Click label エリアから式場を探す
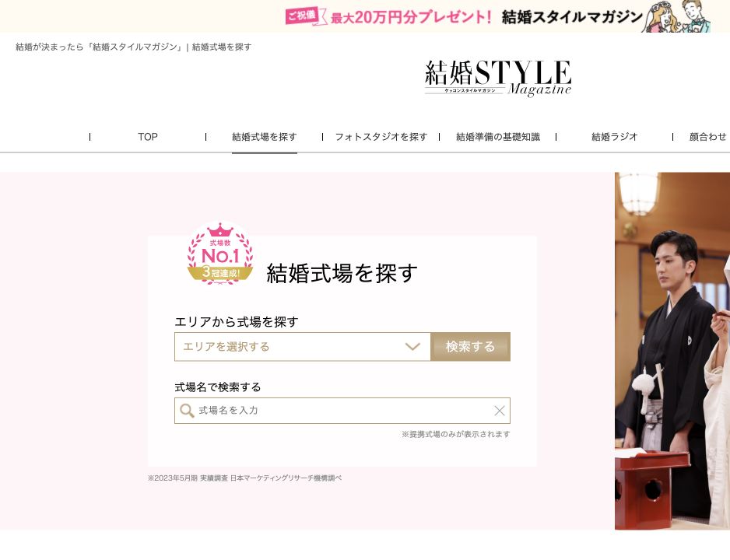The height and width of the screenshot is (560, 730). 237,322
